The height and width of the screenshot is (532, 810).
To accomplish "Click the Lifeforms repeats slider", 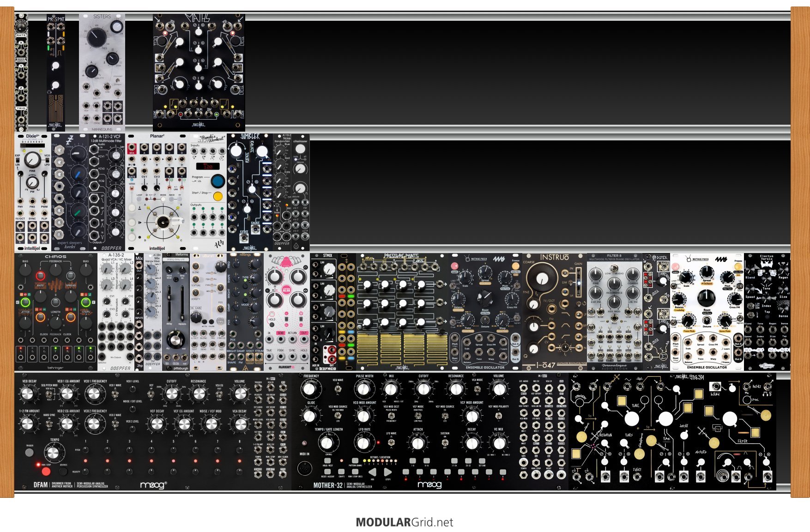I will (x=182, y=302).
